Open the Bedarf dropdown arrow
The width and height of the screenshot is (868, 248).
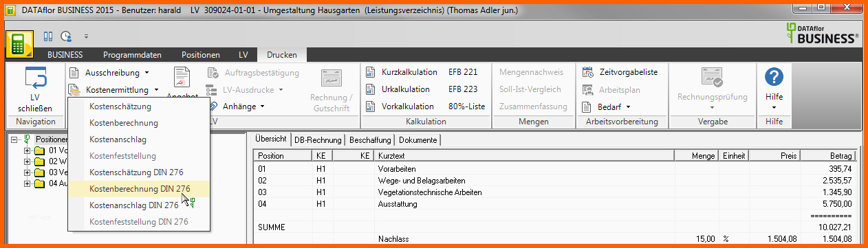tap(628, 107)
